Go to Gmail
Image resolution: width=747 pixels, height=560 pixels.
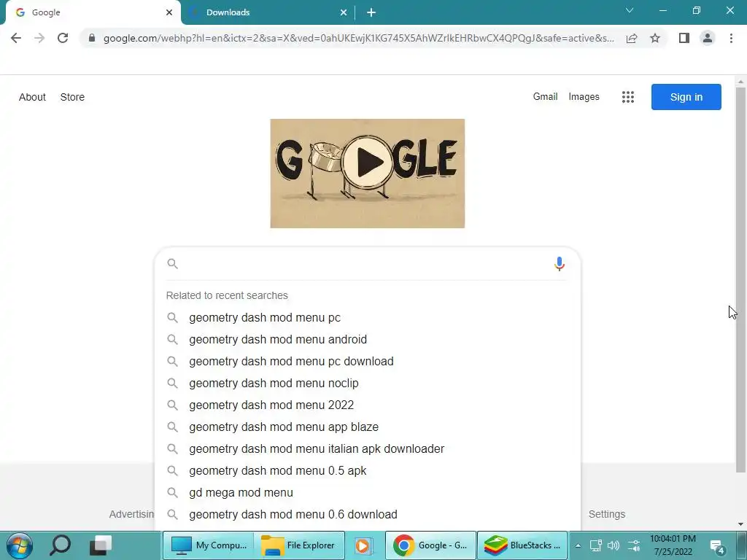[x=545, y=97]
